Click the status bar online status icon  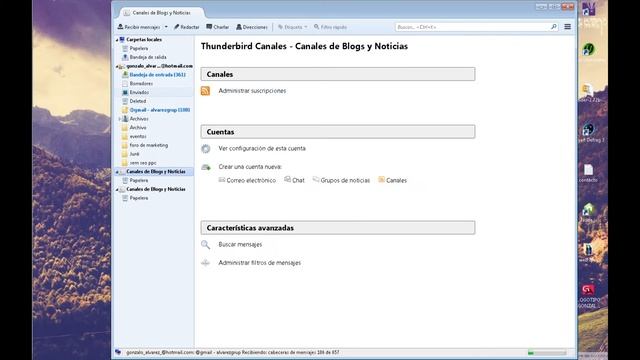[118, 352]
